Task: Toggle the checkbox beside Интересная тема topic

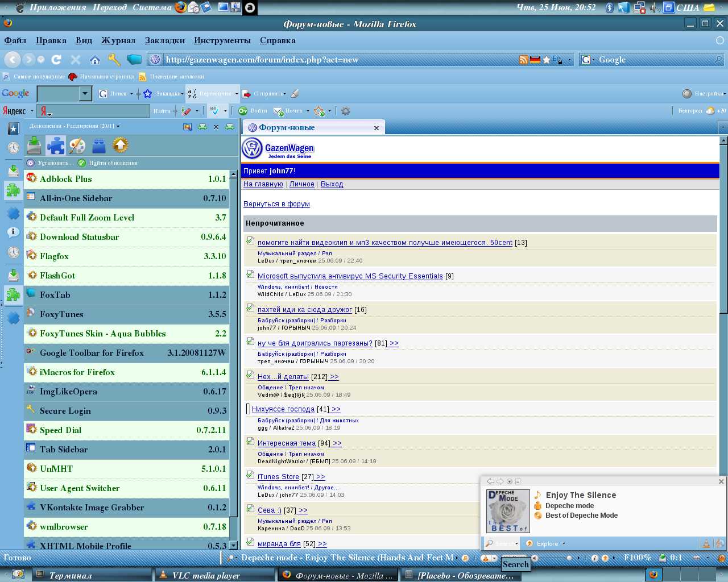Action: (x=250, y=442)
